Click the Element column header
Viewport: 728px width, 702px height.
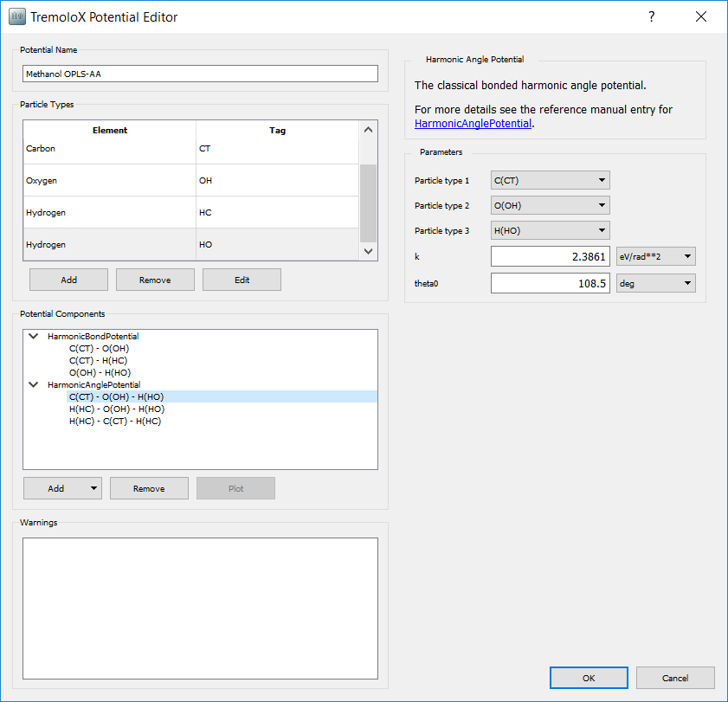(x=110, y=131)
